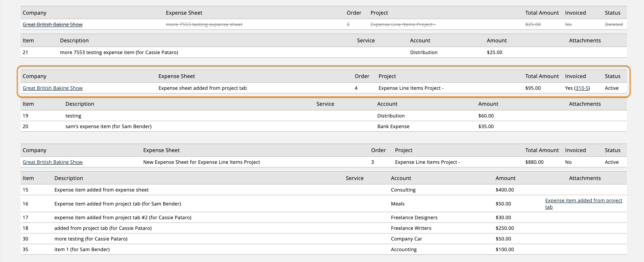
Task: Click the strikethrough Great British Baking Show link
Action: [x=52, y=24]
